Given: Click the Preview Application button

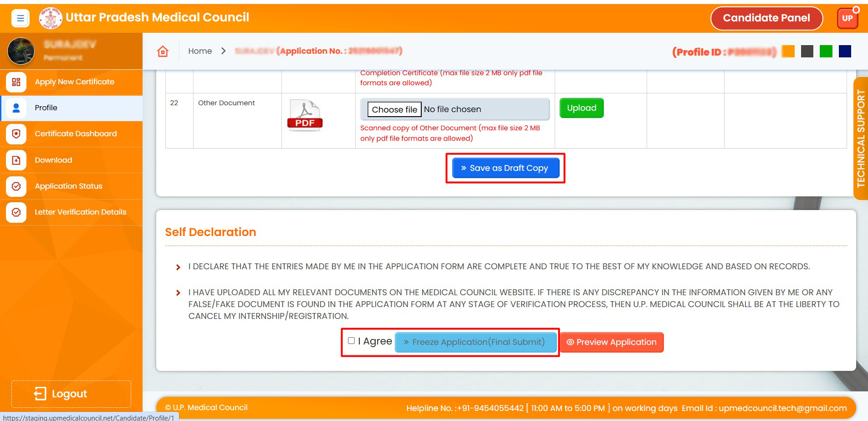Looking at the screenshot, I should pos(611,342).
